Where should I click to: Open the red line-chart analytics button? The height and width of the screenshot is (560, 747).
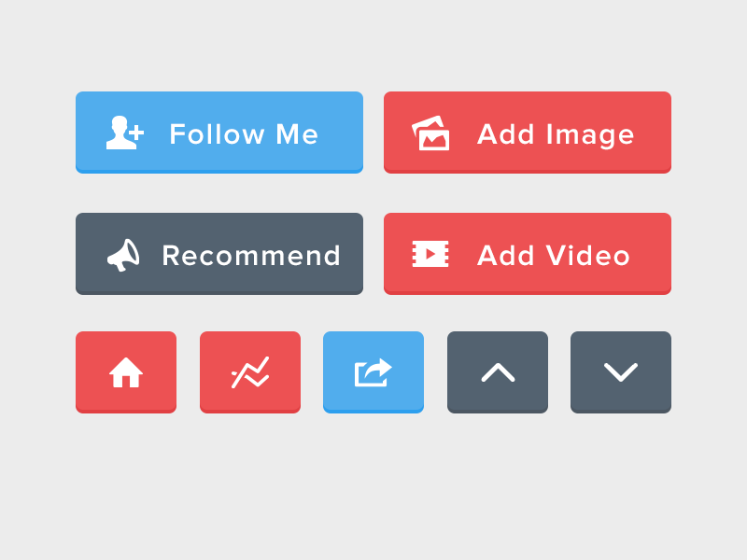(x=249, y=371)
